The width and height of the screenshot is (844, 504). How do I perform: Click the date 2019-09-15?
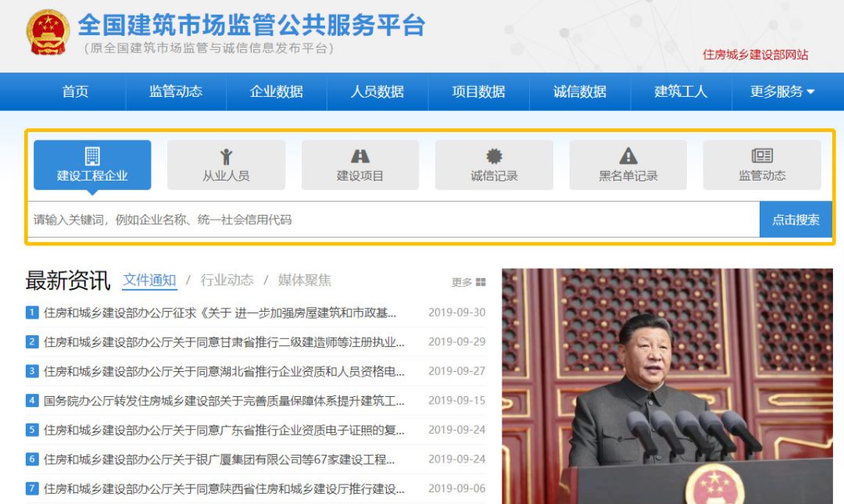click(x=456, y=401)
